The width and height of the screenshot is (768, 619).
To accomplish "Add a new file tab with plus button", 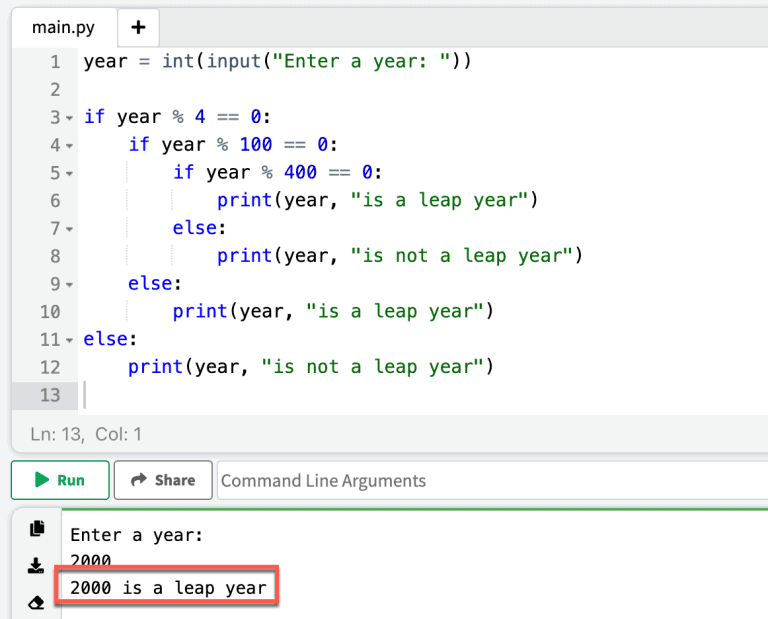I will (138, 27).
